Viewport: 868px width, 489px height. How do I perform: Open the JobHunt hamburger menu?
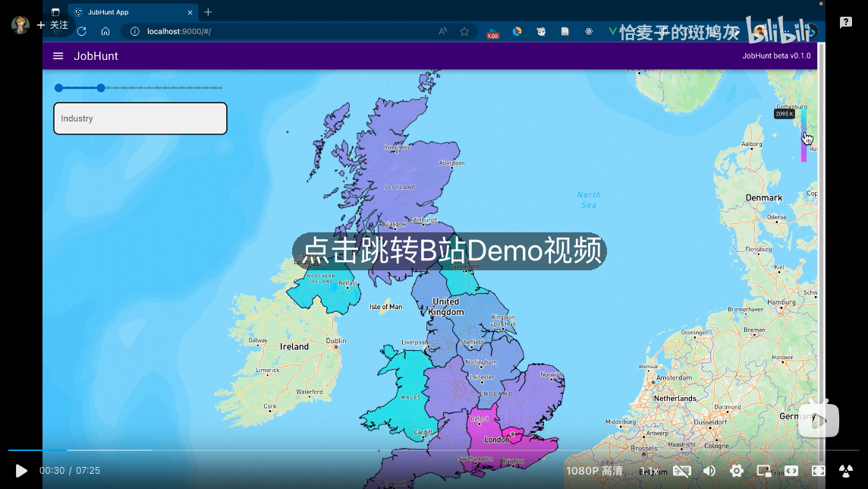58,56
